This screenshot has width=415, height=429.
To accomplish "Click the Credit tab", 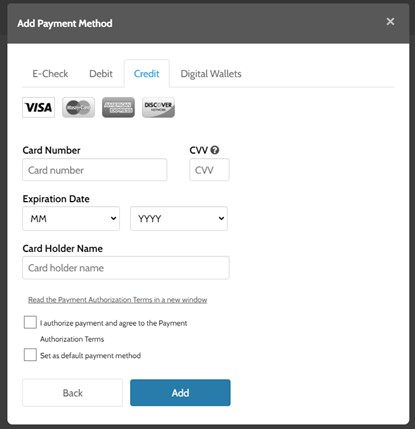I will click(x=147, y=74).
